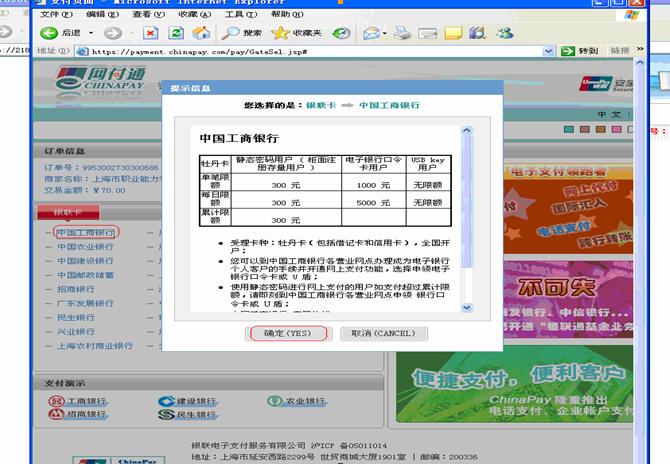Viewport: 670px width, 464px height.
Task: Stop page loading with red X icon
Action: tap(150, 33)
